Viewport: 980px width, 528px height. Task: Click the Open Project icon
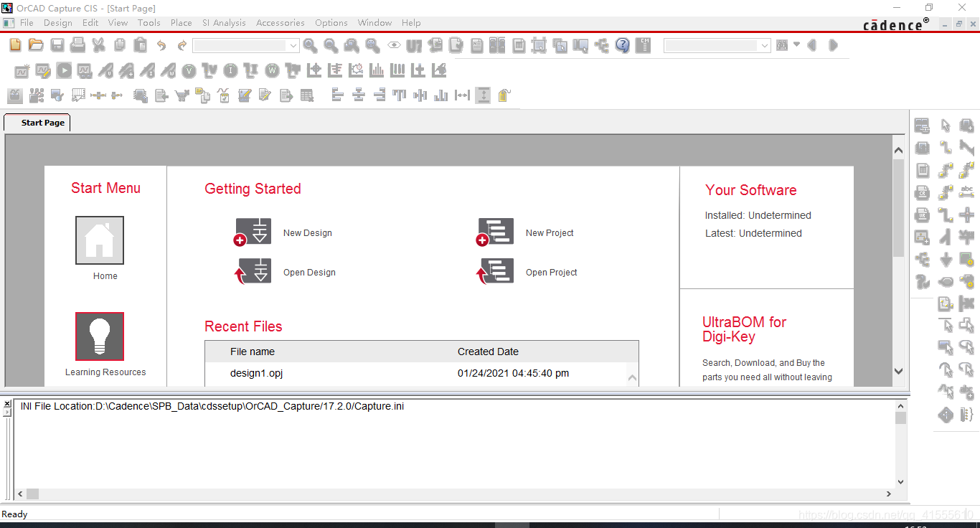click(496, 272)
